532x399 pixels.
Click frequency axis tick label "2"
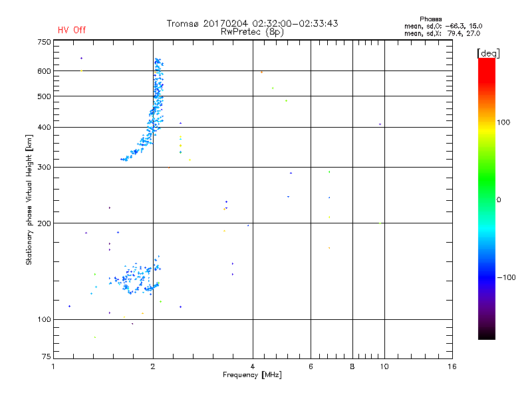tap(153, 366)
